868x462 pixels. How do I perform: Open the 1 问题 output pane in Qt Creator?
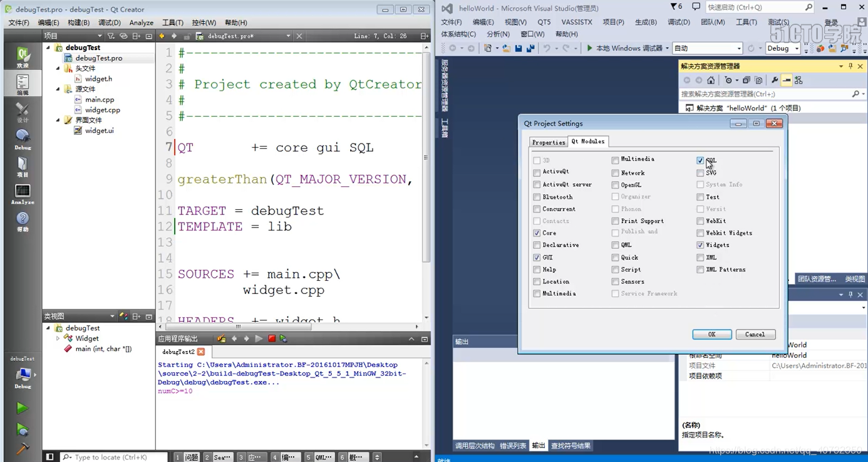point(187,458)
